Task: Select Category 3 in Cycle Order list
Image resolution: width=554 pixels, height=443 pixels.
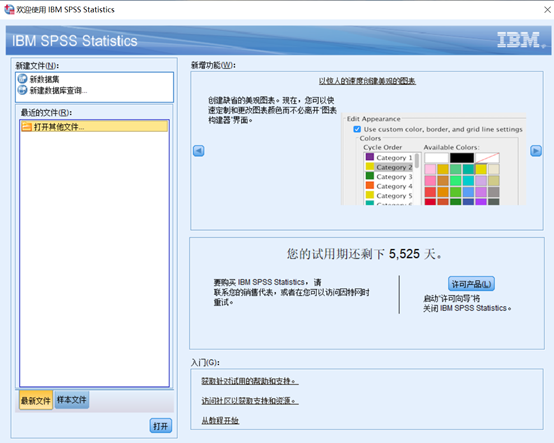Action: (394, 177)
